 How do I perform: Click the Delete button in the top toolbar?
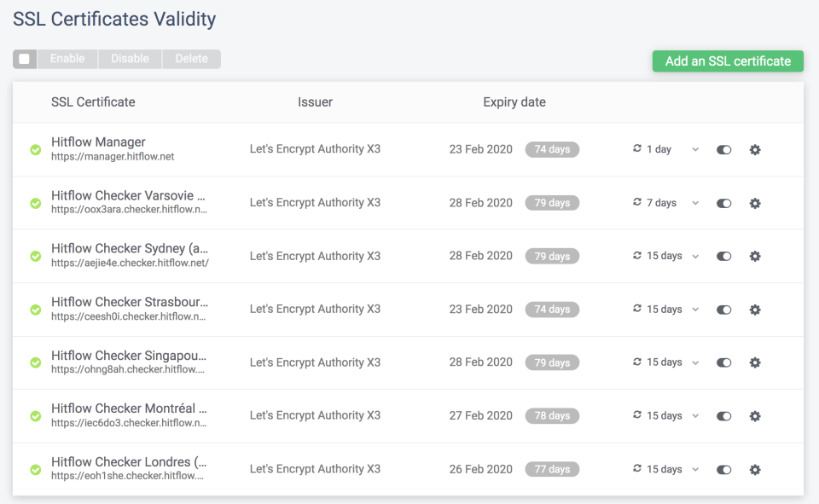(x=191, y=59)
